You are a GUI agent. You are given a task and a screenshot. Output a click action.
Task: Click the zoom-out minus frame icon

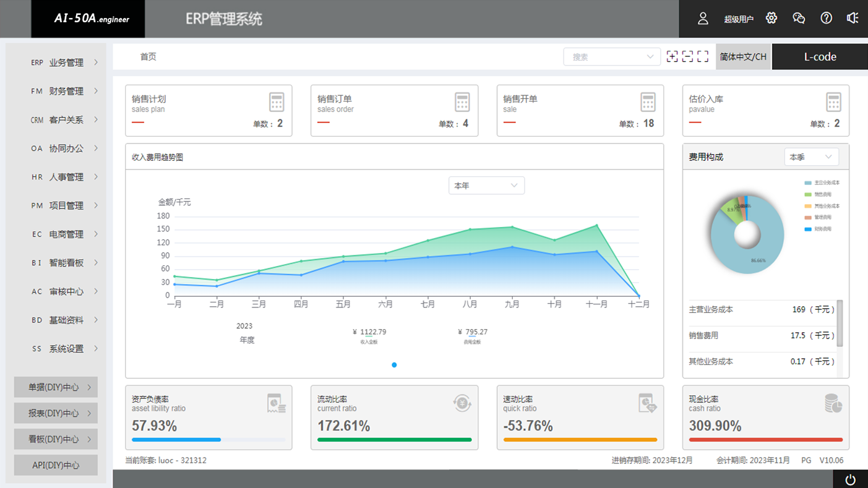point(687,57)
